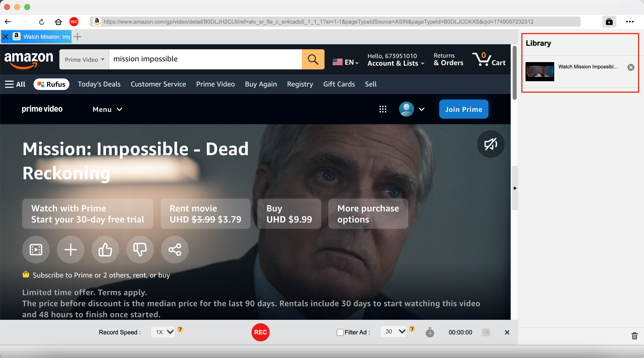Image resolution: width=644 pixels, height=358 pixels.
Task: Open the Prime Video apps grid icon
Action: pyautogui.click(x=383, y=109)
